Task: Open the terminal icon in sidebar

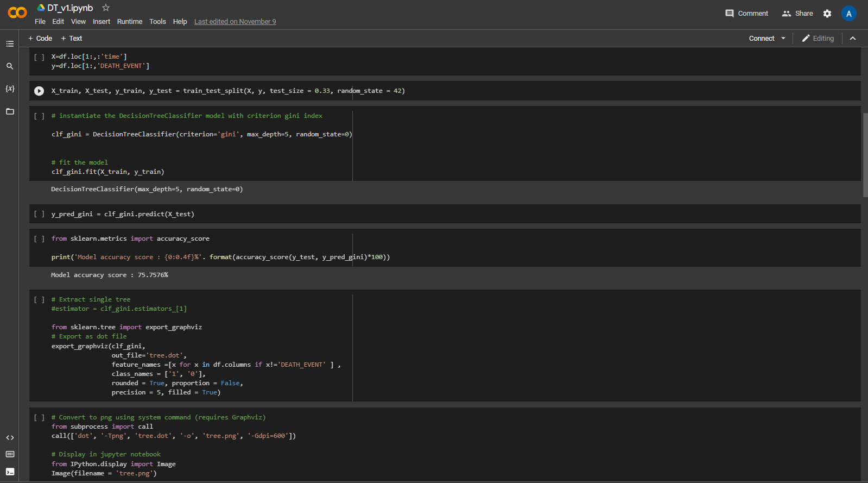Action: pyautogui.click(x=10, y=472)
